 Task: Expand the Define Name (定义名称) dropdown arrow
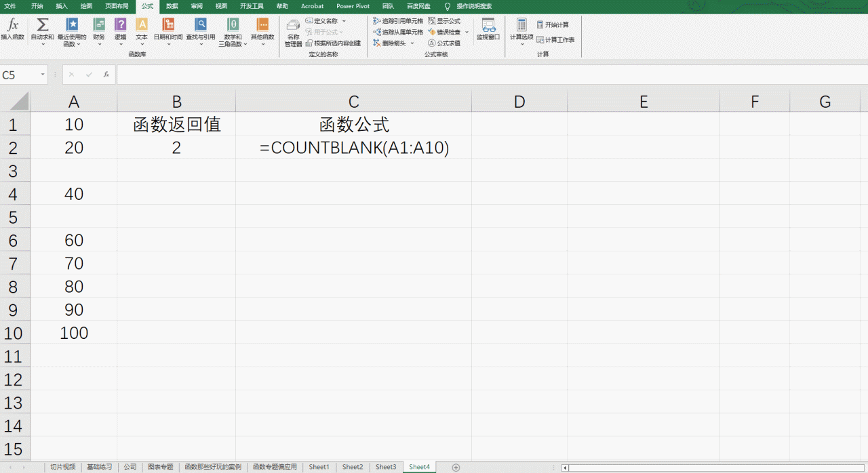tap(344, 21)
